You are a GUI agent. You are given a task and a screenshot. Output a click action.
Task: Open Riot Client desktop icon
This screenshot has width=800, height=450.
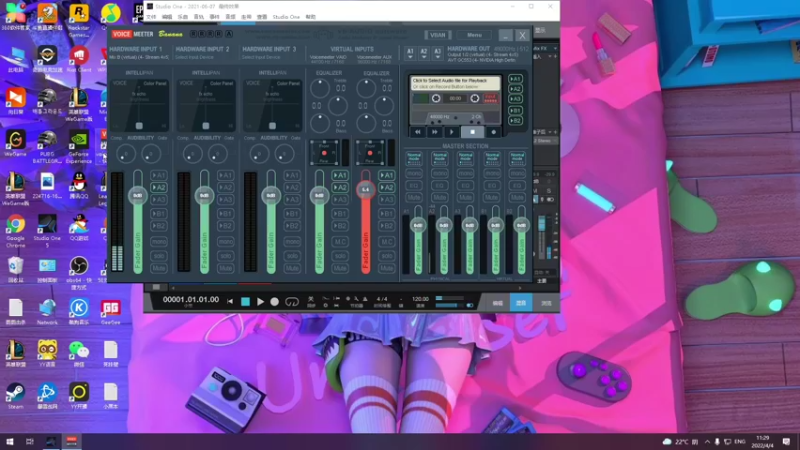[79, 59]
